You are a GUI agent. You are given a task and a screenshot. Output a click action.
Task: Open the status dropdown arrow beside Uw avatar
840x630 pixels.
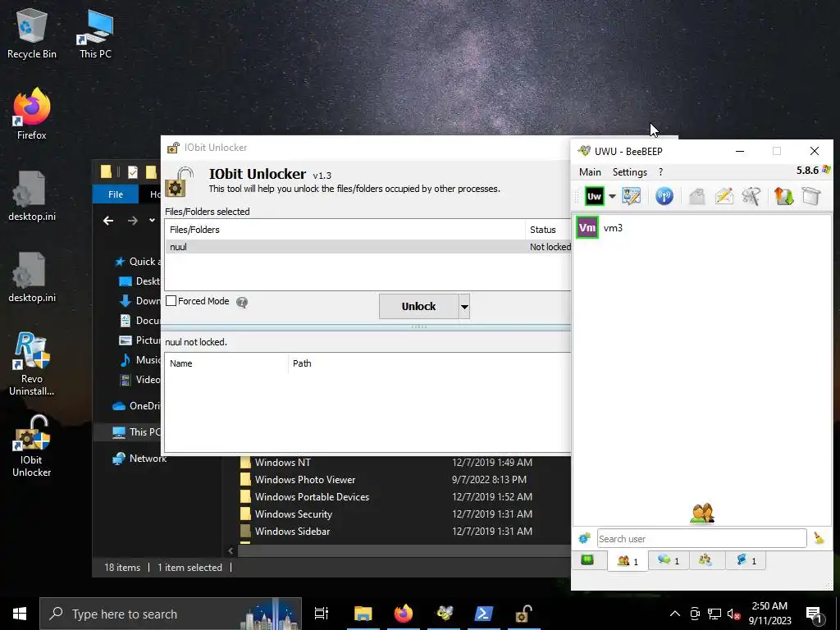[x=612, y=196]
